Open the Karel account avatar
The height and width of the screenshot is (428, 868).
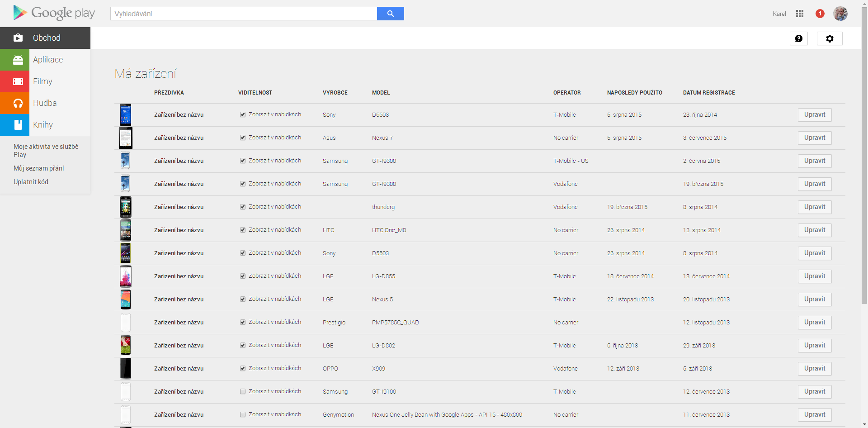point(840,14)
